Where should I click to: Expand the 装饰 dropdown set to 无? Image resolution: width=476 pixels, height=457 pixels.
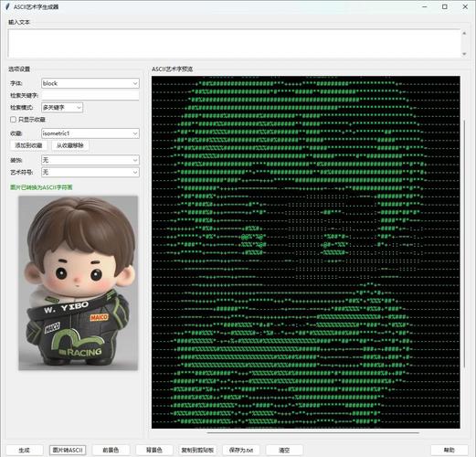(x=90, y=160)
